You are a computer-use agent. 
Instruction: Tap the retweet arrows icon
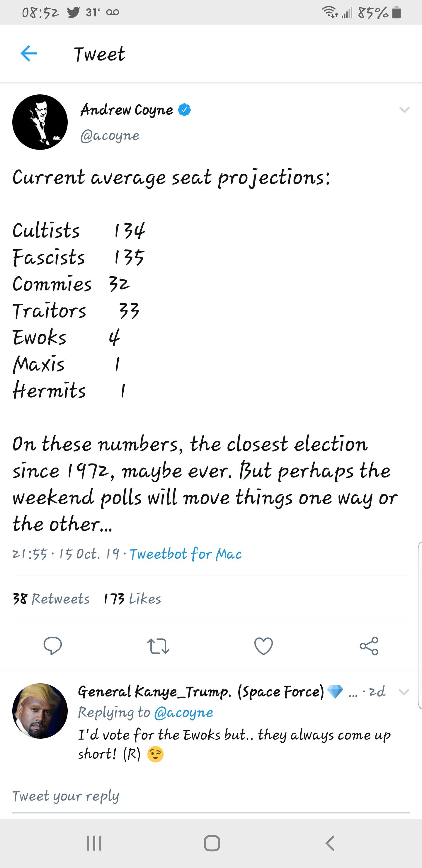(158, 646)
